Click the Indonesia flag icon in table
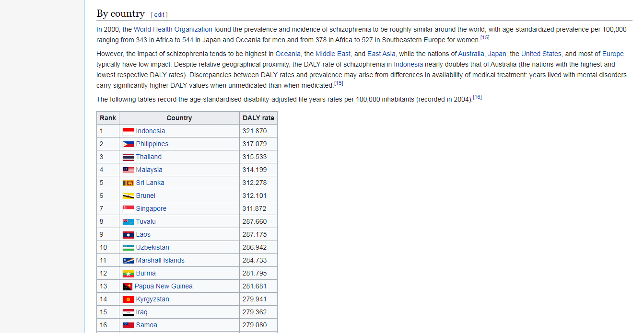This screenshot has height=333, width=644. click(128, 131)
